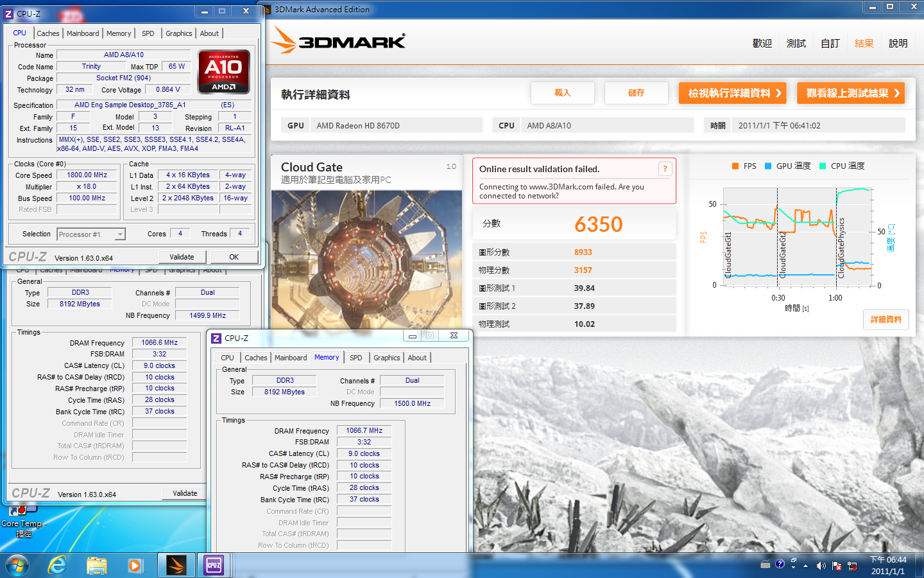924x578 pixels.
Task: Go to the 結果 section in 3DMark
Action: (x=864, y=44)
